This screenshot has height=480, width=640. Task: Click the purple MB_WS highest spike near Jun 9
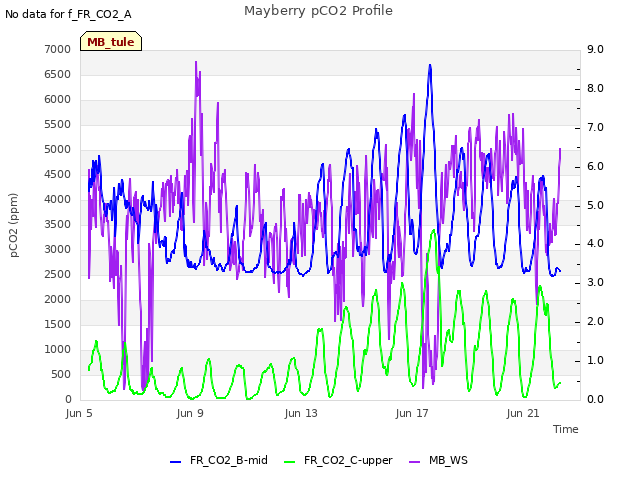[196, 62]
